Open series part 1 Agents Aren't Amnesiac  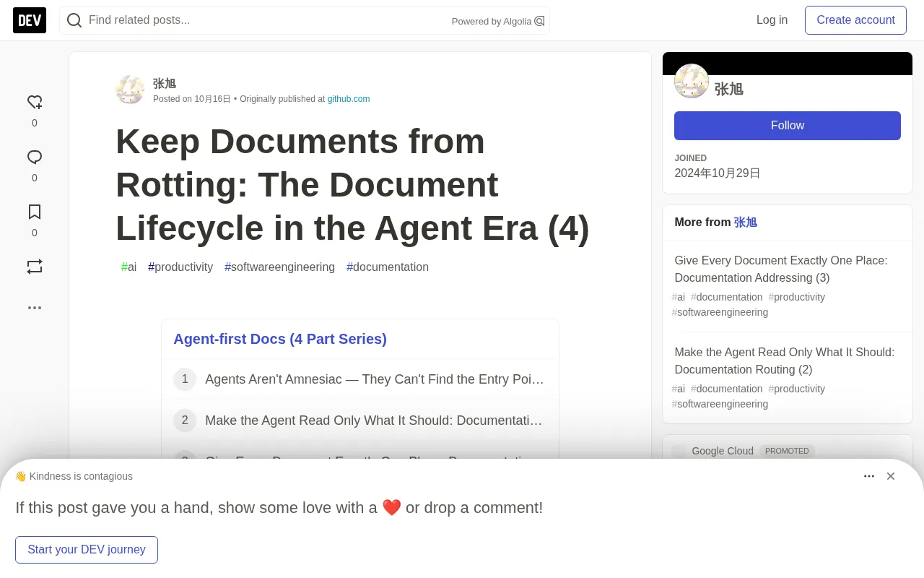coord(360,379)
